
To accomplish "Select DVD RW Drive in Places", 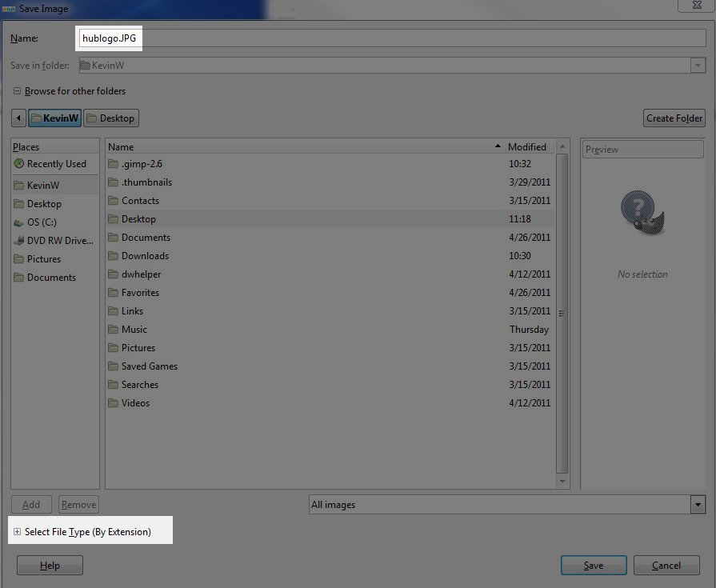I will (x=55, y=241).
